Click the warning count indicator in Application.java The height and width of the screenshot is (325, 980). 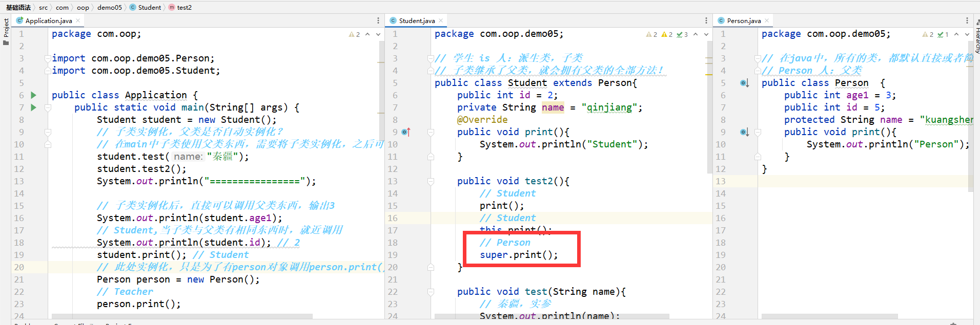354,34
